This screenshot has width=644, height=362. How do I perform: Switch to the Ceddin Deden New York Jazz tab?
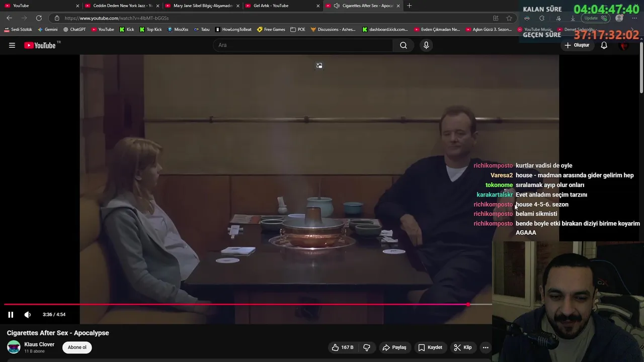click(122, 6)
